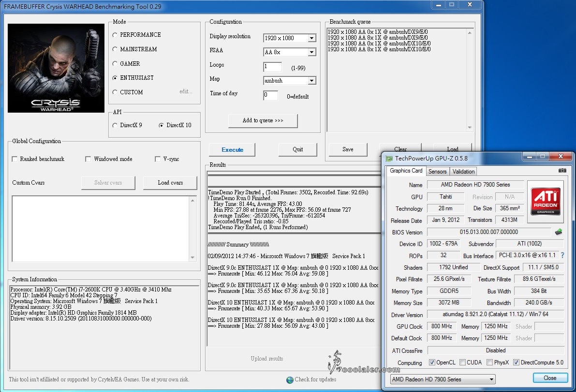Select the PERFORMANCE mode radio button
This screenshot has height=392, width=576.
(x=115, y=35)
